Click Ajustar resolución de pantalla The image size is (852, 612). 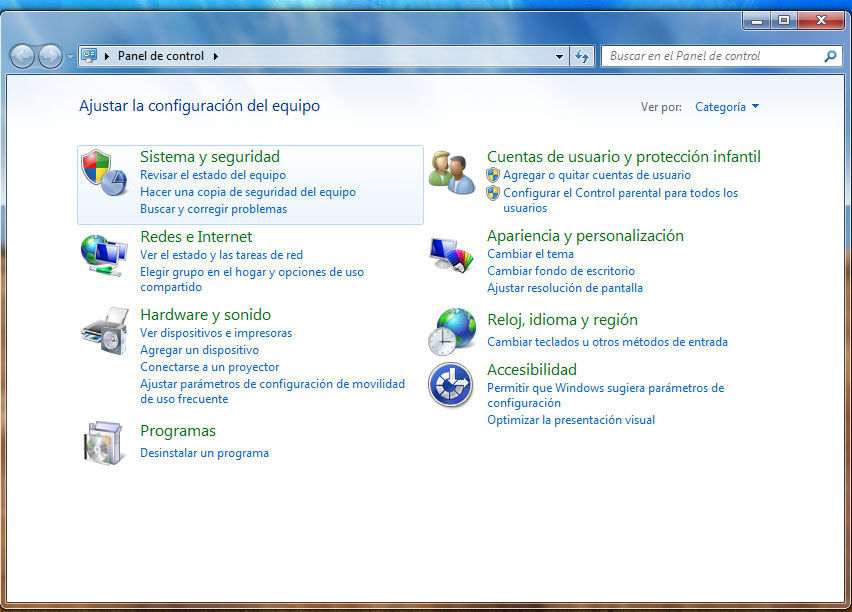pos(565,288)
